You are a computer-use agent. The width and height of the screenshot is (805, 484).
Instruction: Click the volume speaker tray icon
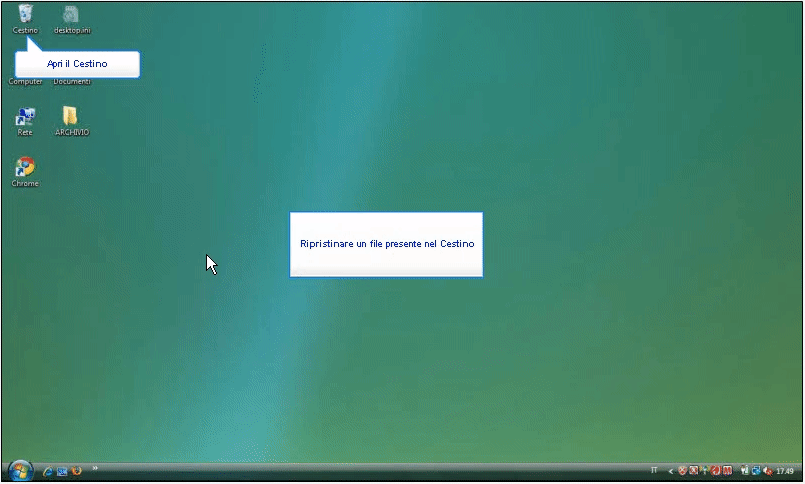point(766,471)
